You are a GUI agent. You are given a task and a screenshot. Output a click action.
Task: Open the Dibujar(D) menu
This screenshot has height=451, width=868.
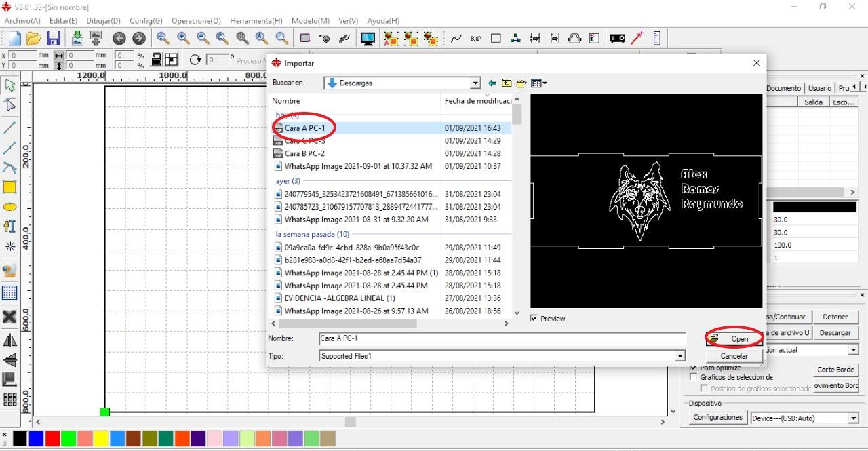[x=103, y=21]
